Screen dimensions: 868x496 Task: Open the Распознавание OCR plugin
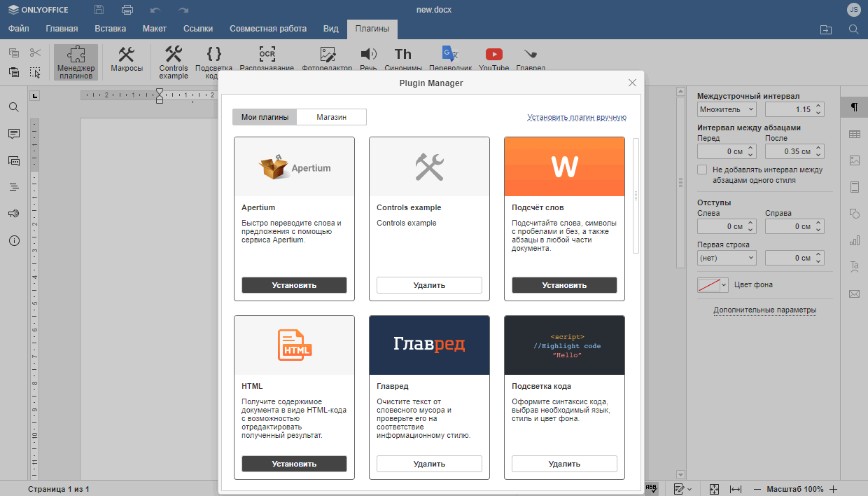pos(267,60)
